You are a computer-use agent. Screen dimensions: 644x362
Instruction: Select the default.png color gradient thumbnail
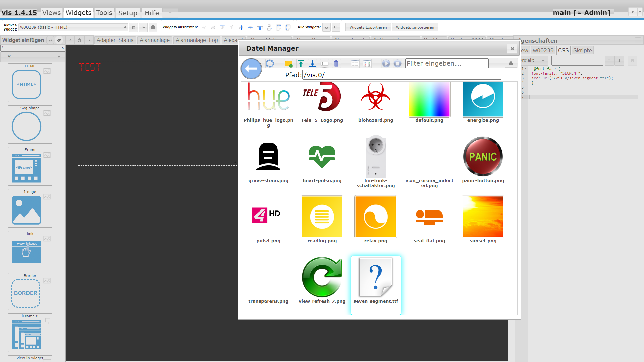pos(429,100)
